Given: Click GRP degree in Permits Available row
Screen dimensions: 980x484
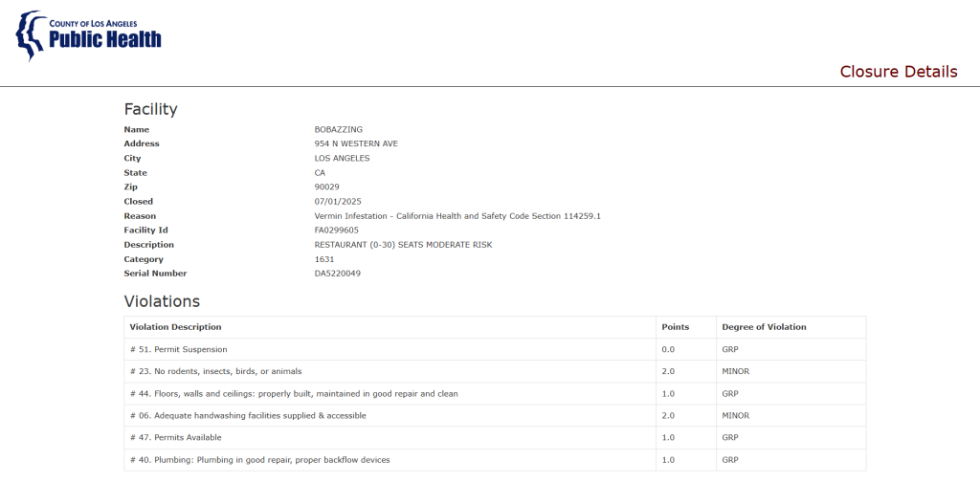Looking at the screenshot, I should [730, 438].
